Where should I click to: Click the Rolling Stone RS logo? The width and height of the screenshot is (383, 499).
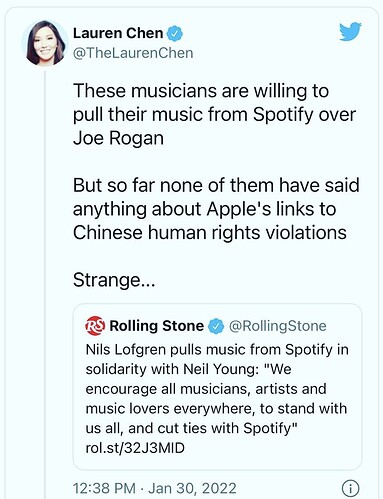95,325
